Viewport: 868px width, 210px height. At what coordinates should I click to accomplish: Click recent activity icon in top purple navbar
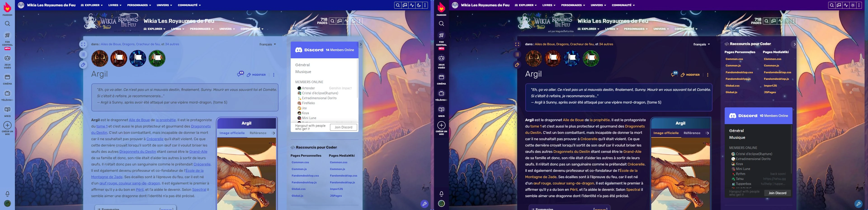(846, 5)
